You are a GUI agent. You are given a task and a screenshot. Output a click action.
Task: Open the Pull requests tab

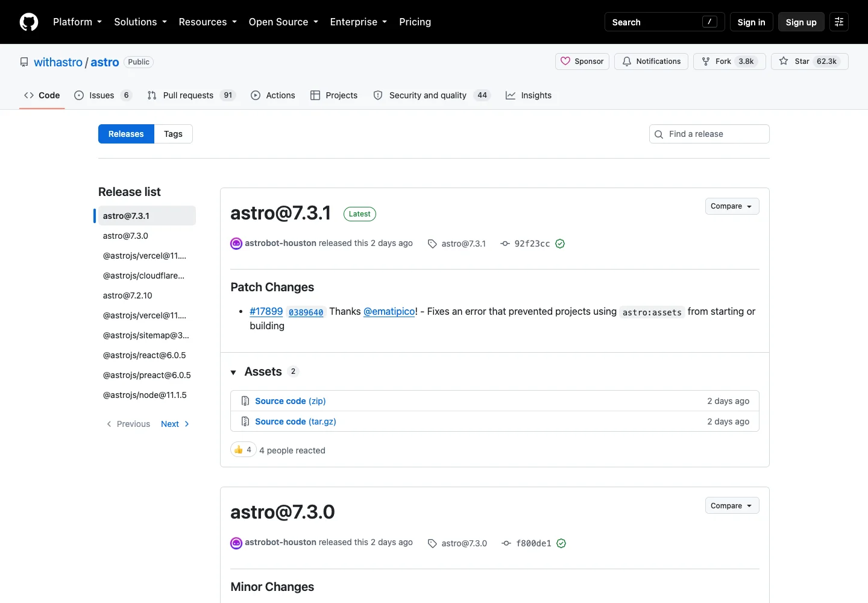pyautogui.click(x=190, y=95)
